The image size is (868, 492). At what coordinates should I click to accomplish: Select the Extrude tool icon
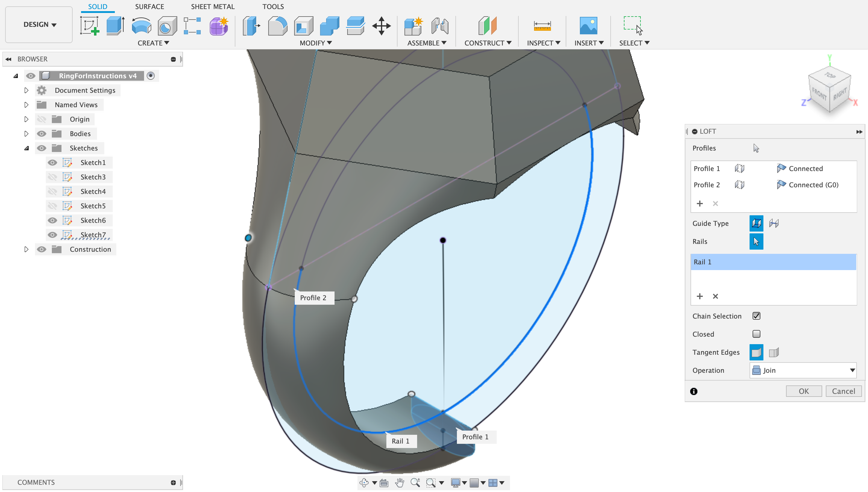coord(115,26)
